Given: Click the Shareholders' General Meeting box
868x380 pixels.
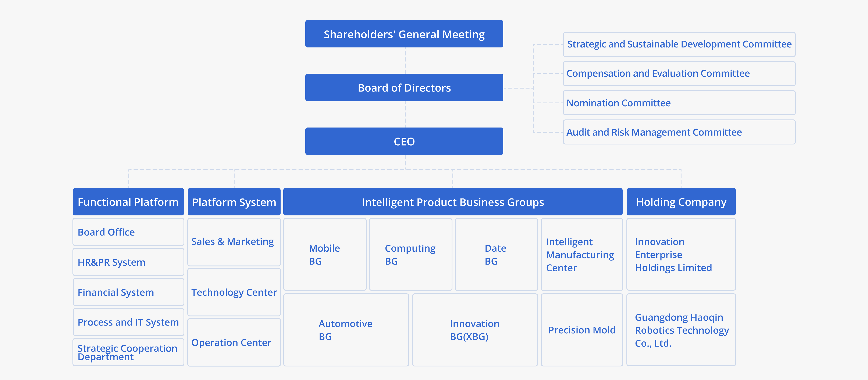Looking at the screenshot, I should pyautogui.click(x=404, y=34).
